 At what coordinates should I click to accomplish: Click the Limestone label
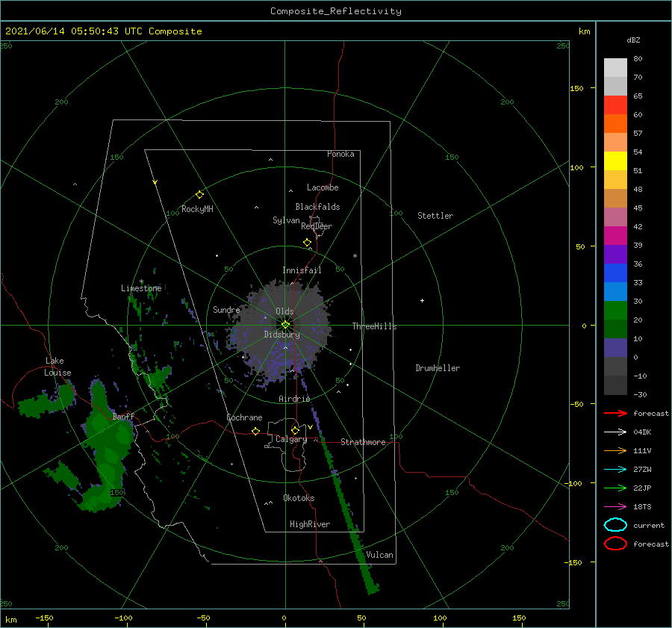coord(141,288)
